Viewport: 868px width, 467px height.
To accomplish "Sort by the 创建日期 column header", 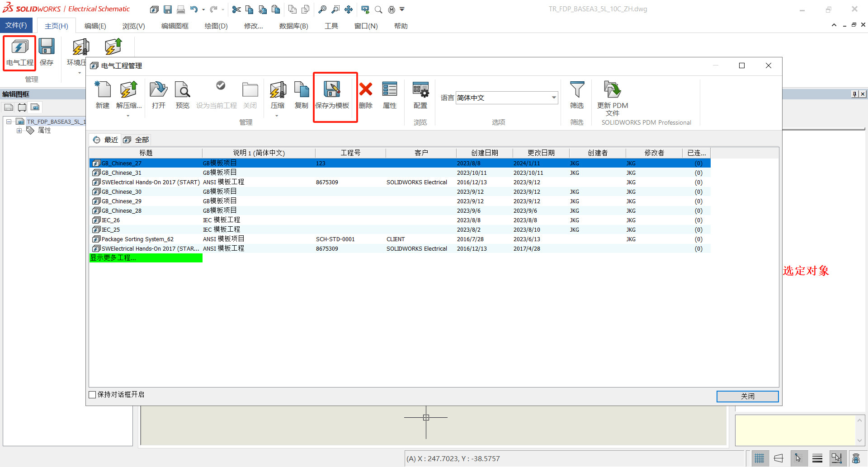I will pos(484,153).
